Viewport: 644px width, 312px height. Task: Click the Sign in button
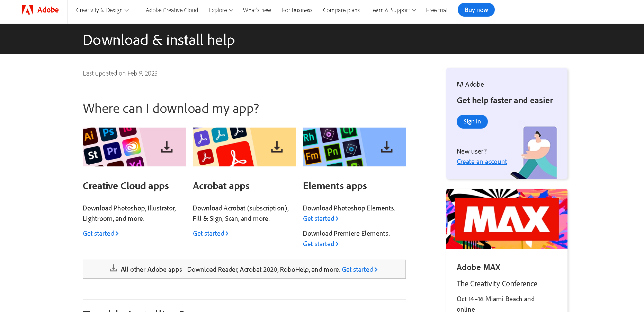point(472,122)
